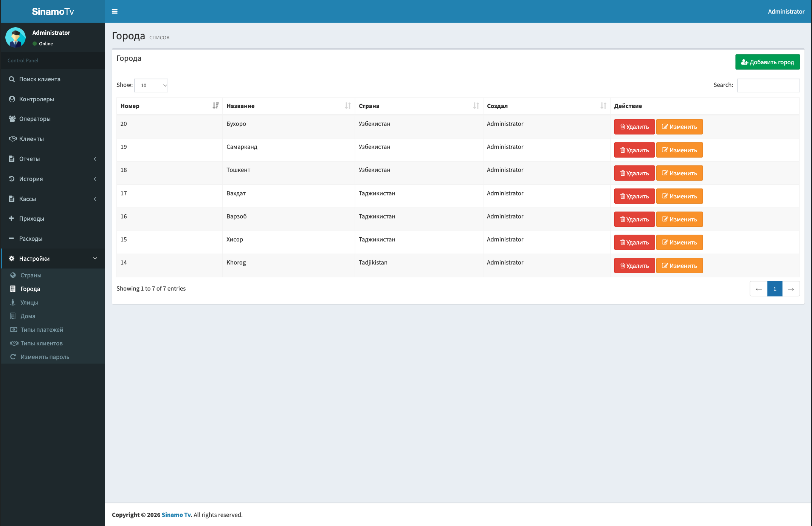Delete the Варзоб city row
The height and width of the screenshot is (526, 812).
pyautogui.click(x=634, y=219)
